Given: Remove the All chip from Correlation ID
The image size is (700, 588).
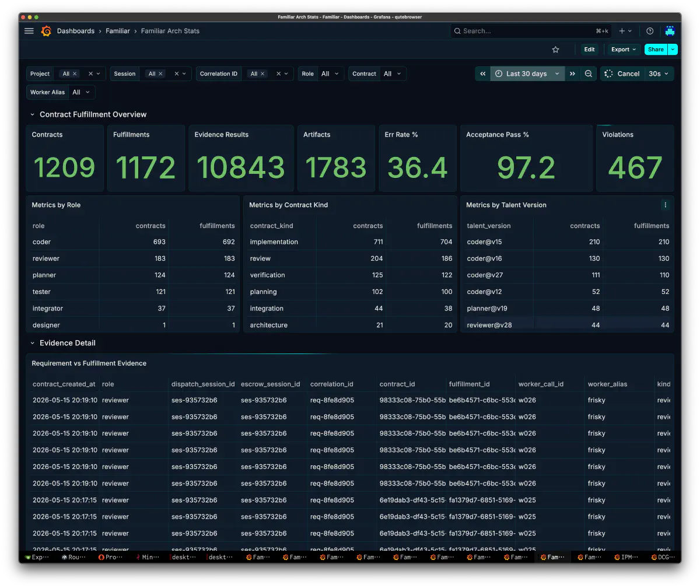Looking at the screenshot, I should click(262, 74).
